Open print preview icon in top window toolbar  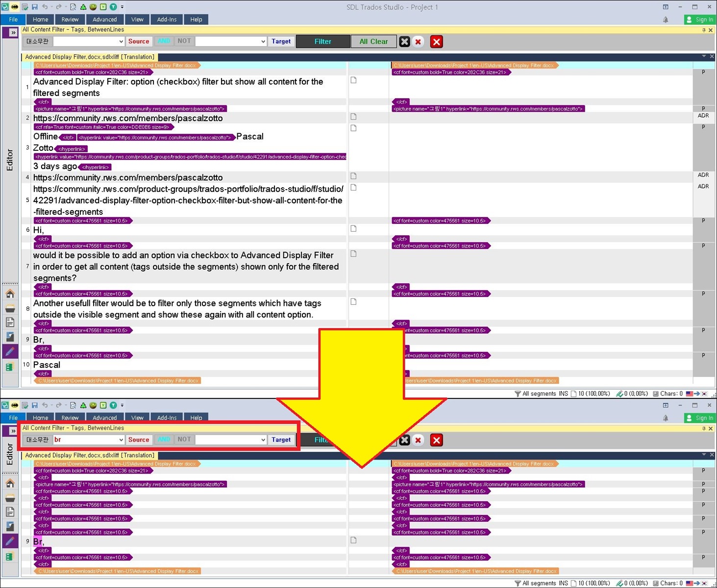73,7
